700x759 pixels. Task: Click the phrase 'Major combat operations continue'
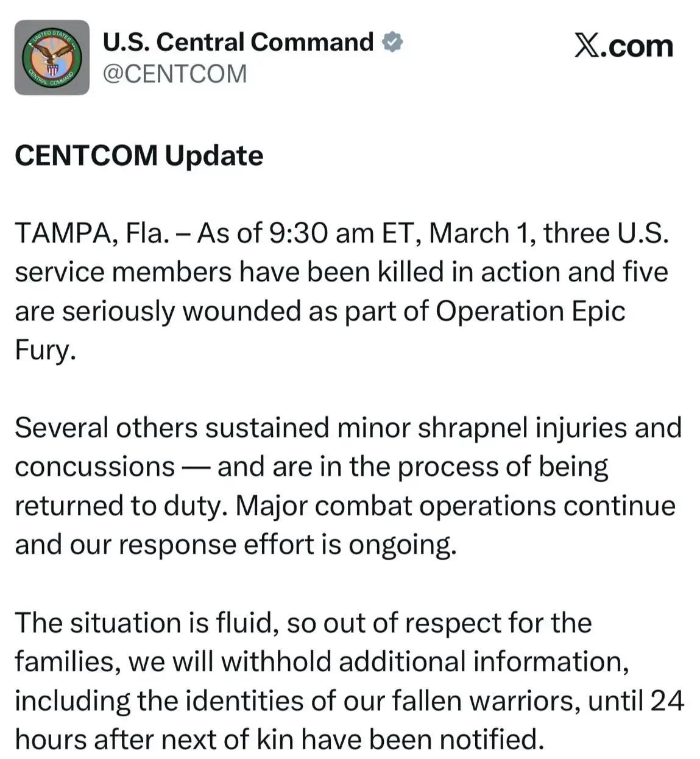pos(456,506)
